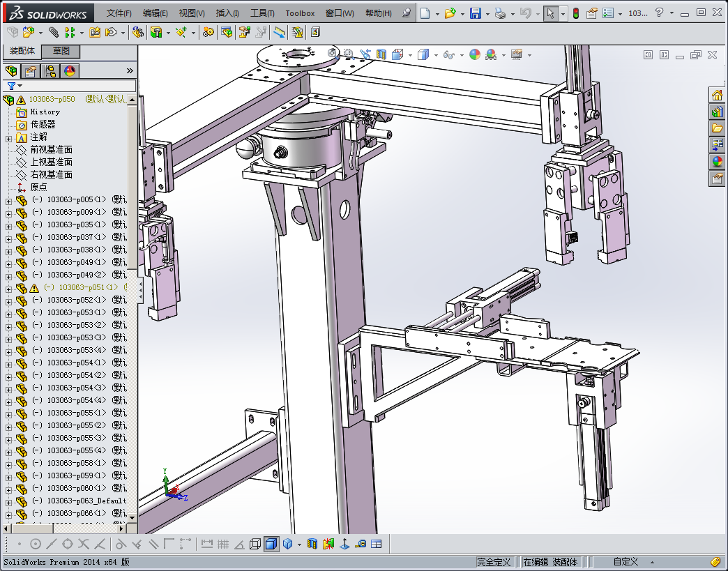
Task: Click the Mate paperclip icon
Action: click(x=54, y=32)
